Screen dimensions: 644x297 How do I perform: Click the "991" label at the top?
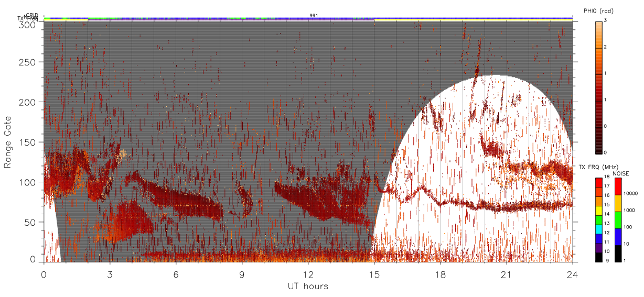point(314,16)
